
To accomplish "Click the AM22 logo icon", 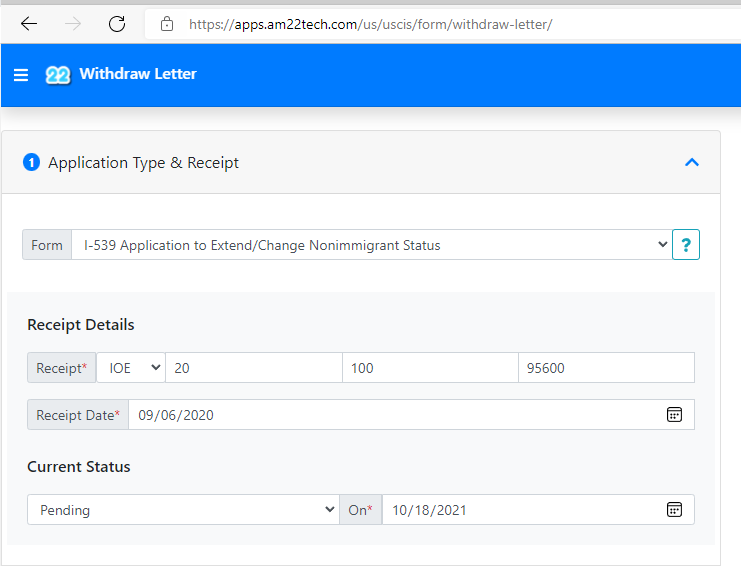I will tap(58, 75).
